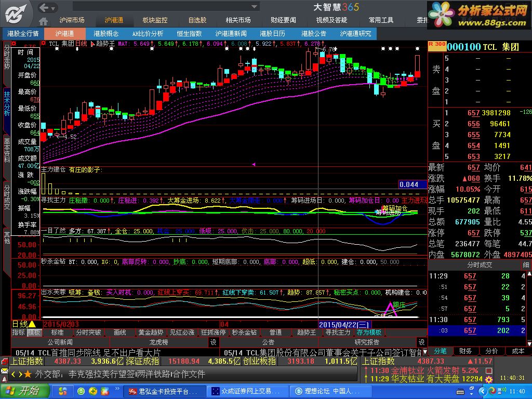Select the 分时成交 side tab
Viewport: 532px width, 399px height.
pyautogui.click(x=7, y=197)
